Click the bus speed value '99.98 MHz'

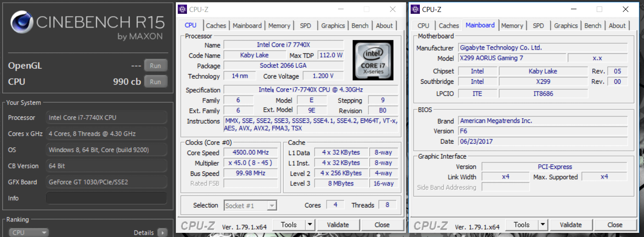click(251, 173)
